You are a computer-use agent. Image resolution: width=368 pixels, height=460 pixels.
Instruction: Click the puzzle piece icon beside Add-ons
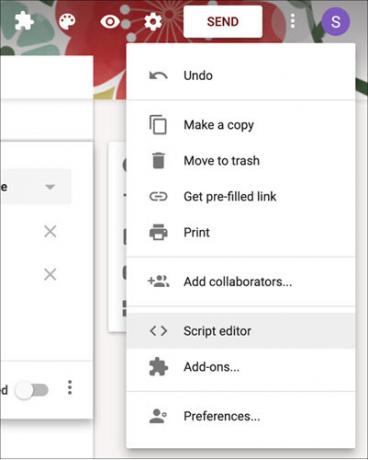pos(158,367)
